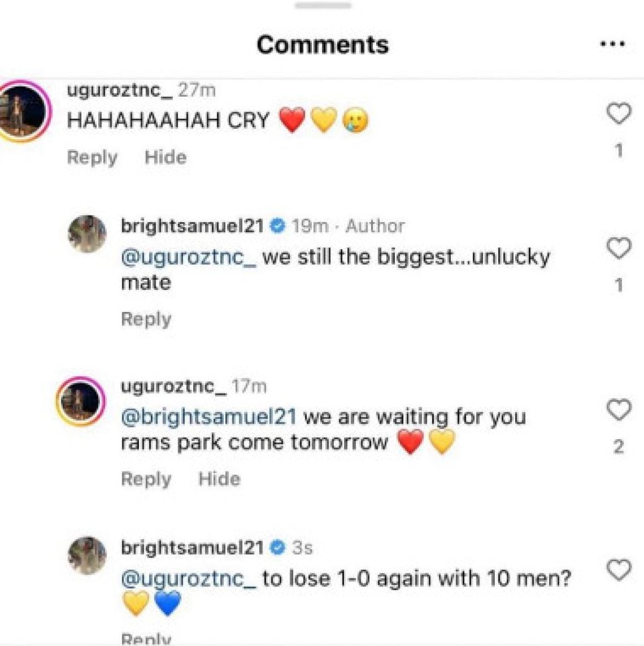Open brightsamuel21 avatar on 19m reply
Viewport: 644px width, 646px height.
point(87,234)
